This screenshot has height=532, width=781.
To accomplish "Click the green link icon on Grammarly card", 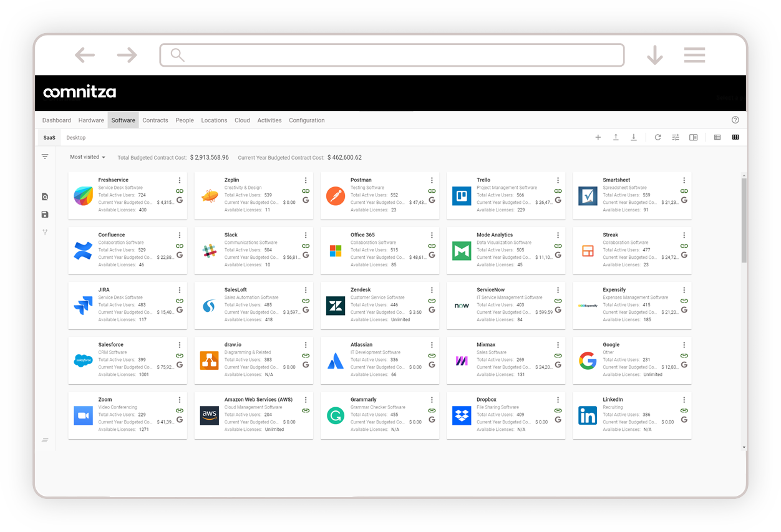I will coord(432,411).
